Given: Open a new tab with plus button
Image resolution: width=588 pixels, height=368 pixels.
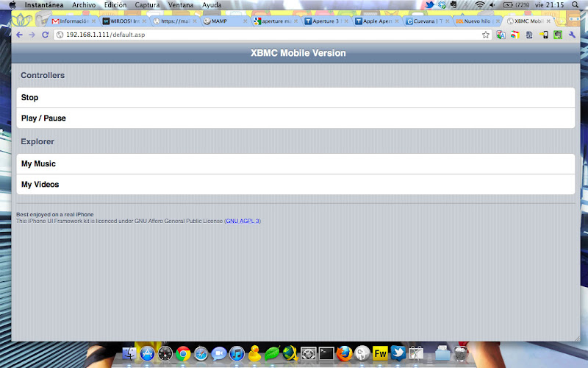Looking at the screenshot, I should (x=562, y=21).
